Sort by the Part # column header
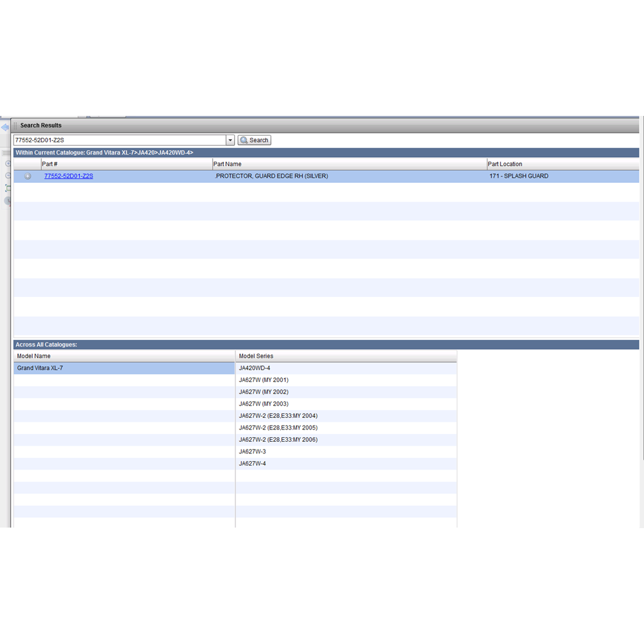Image resolution: width=644 pixels, height=644 pixels. pyautogui.click(x=126, y=164)
